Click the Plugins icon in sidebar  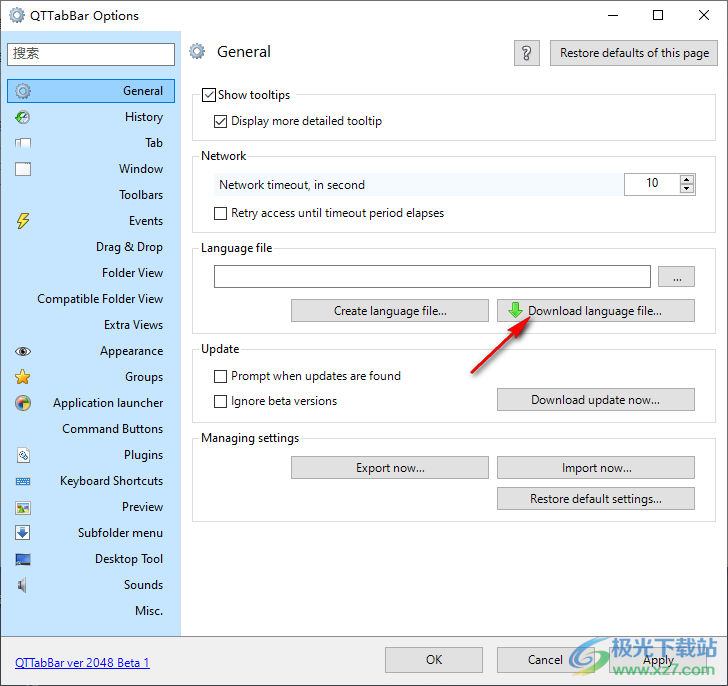pyautogui.click(x=23, y=455)
